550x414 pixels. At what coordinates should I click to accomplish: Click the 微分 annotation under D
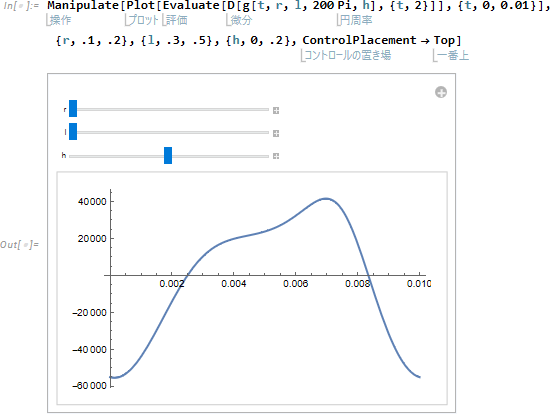coord(241,20)
